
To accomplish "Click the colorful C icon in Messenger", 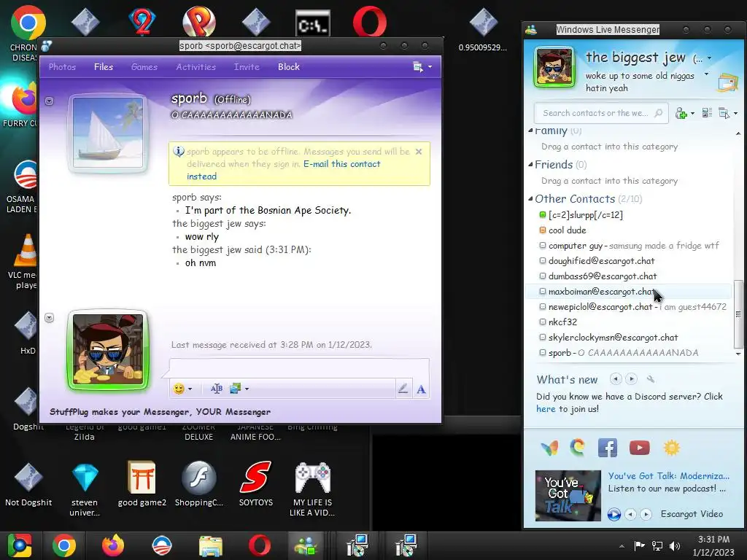I will click(578, 448).
